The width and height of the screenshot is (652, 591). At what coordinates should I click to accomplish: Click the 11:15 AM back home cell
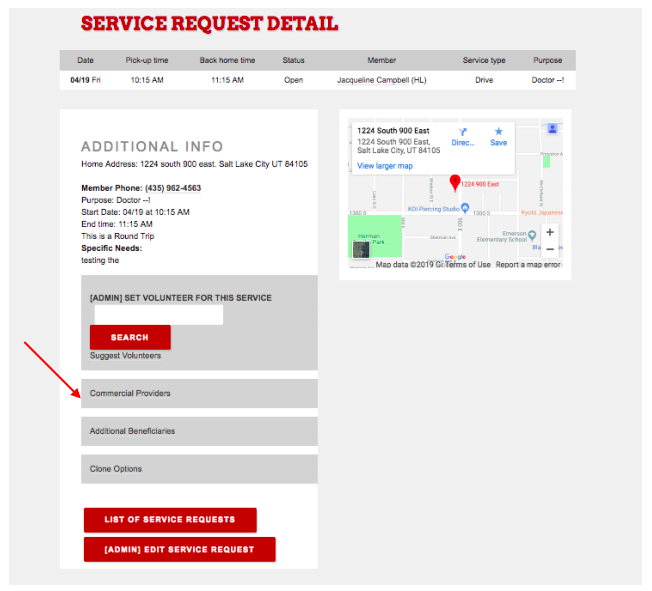click(227, 80)
